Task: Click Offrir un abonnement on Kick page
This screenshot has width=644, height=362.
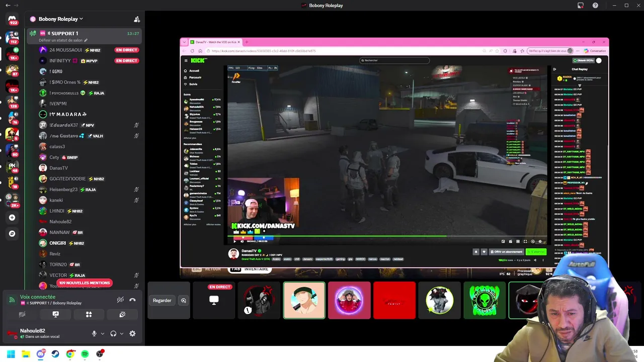Action: point(506,251)
